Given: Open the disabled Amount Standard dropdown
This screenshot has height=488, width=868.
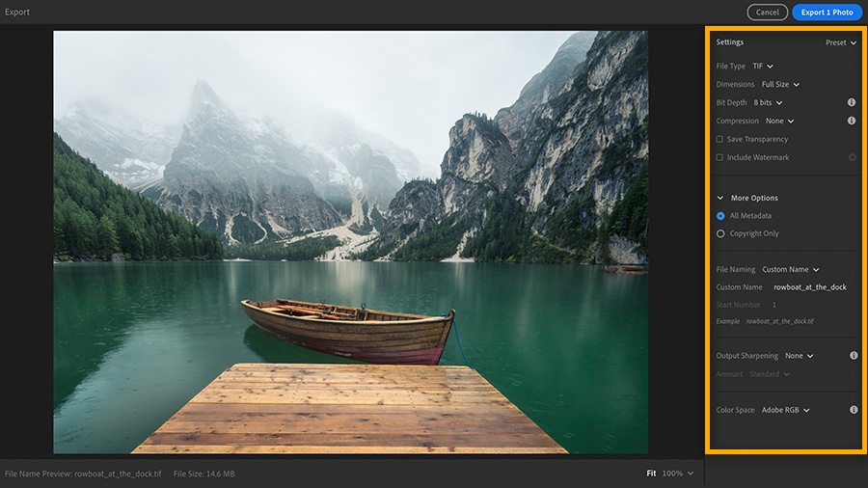Looking at the screenshot, I should tap(770, 374).
